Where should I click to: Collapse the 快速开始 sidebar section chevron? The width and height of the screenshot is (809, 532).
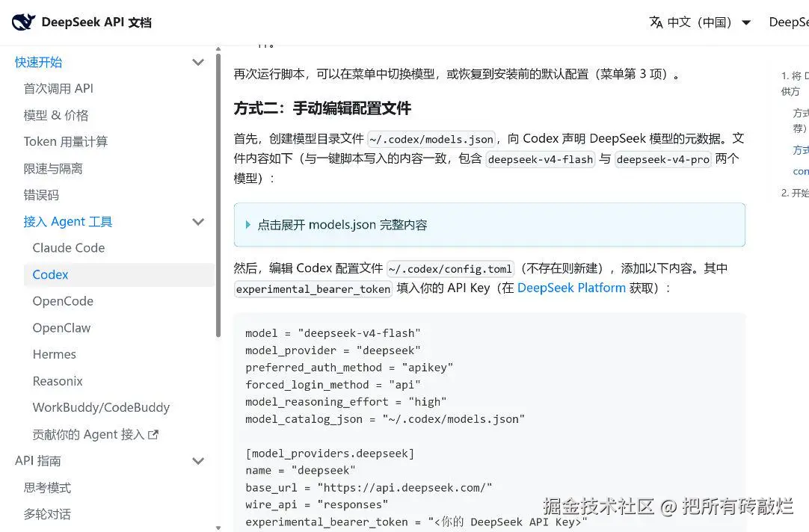point(198,62)
